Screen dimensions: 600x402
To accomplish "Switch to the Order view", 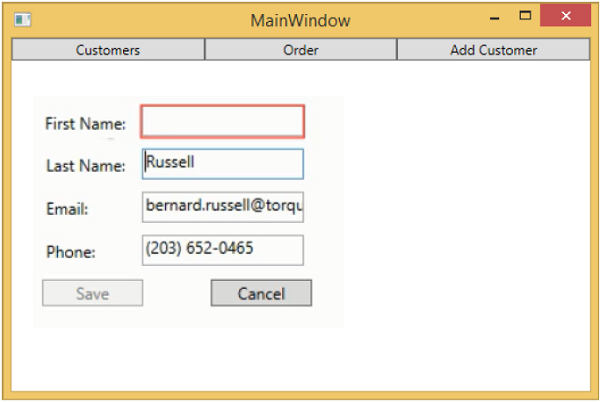I will [x=300, y=50].
